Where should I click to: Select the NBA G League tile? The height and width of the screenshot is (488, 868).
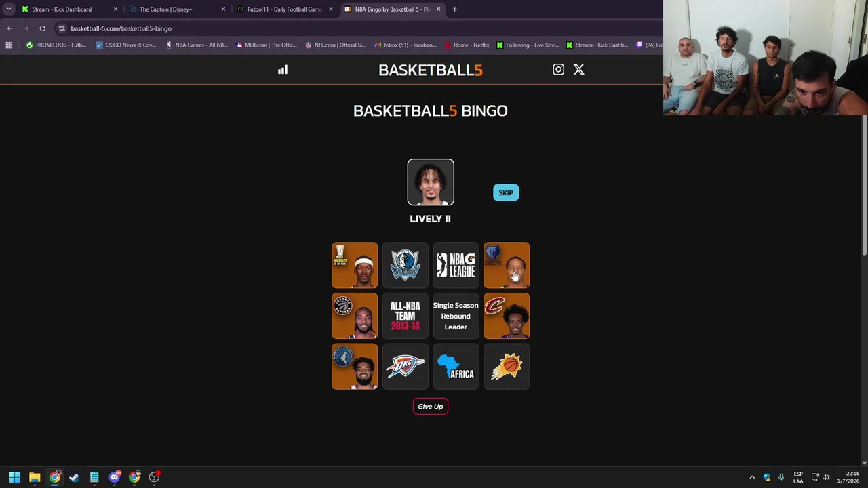(x=456, y=265)
